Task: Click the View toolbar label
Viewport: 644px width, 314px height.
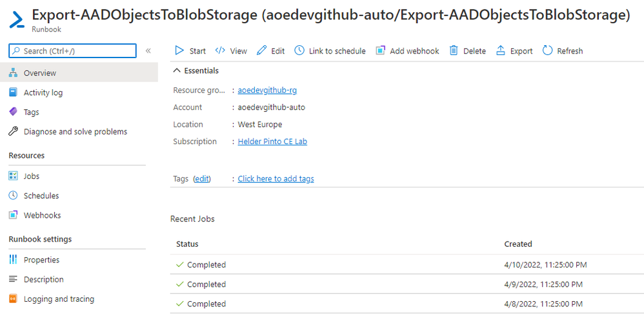Action: [x=239, y=51]
